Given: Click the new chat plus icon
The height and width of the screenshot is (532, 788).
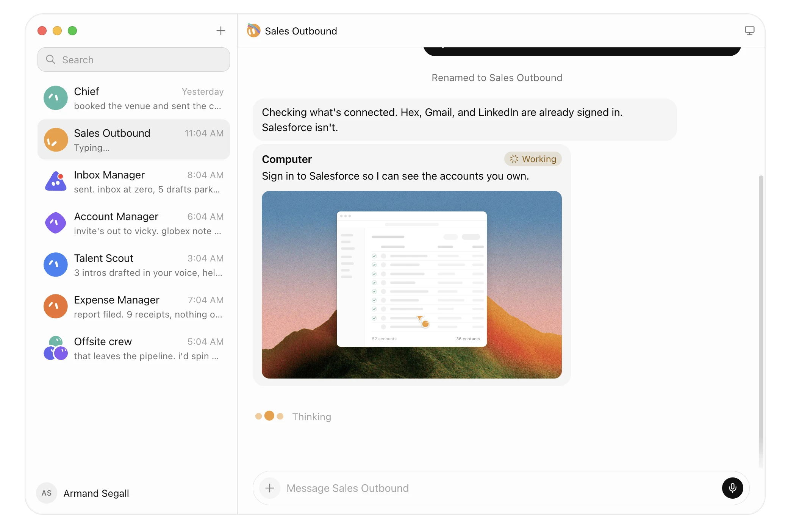Looking at the screenshot, I should click(220, 31).
